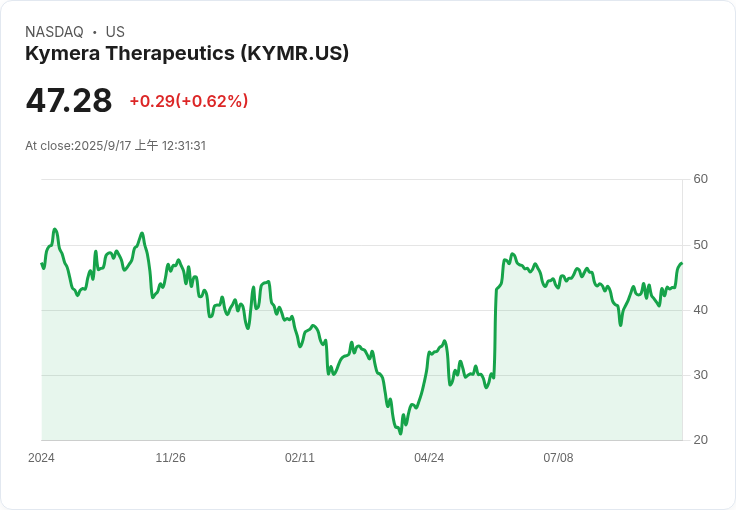Click the 60 y-axis price label
This screenshot has height=510, width=736.
[700, 179]
